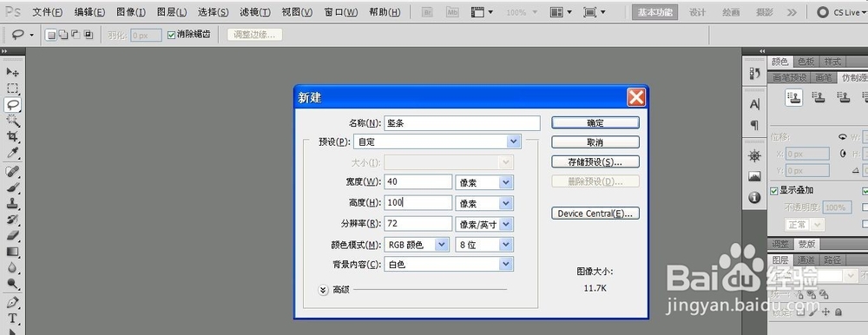Select the Clone Stamp tool
This screenshot has width=868, height=335.
(x=12, y=203)
